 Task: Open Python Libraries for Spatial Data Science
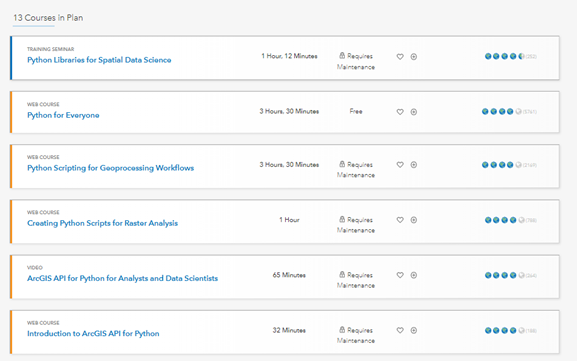[99, 60]
